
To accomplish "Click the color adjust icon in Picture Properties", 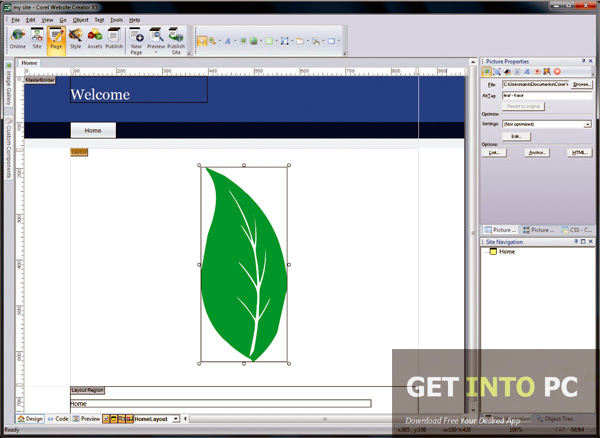I will (x=507, y=71).
